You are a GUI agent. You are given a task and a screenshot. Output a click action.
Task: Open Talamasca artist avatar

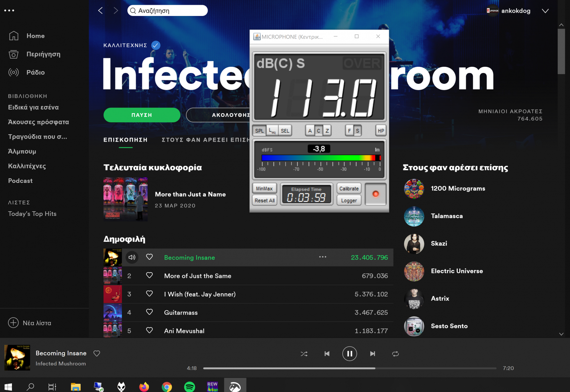414,216
